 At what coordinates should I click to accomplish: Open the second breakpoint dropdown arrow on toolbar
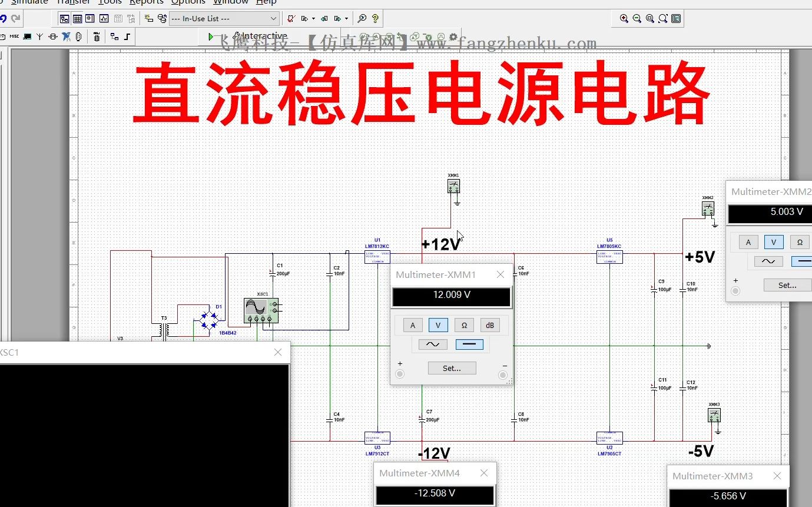[346, 18]
